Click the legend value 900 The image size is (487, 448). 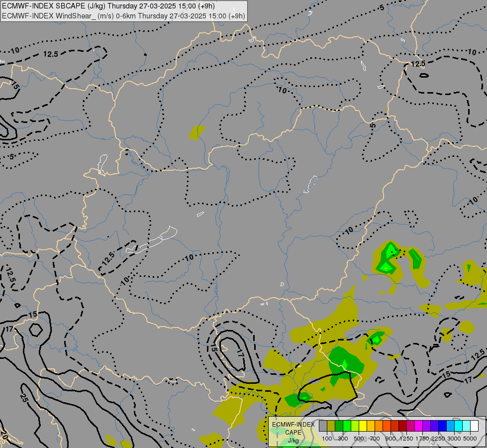coord(390,439)
